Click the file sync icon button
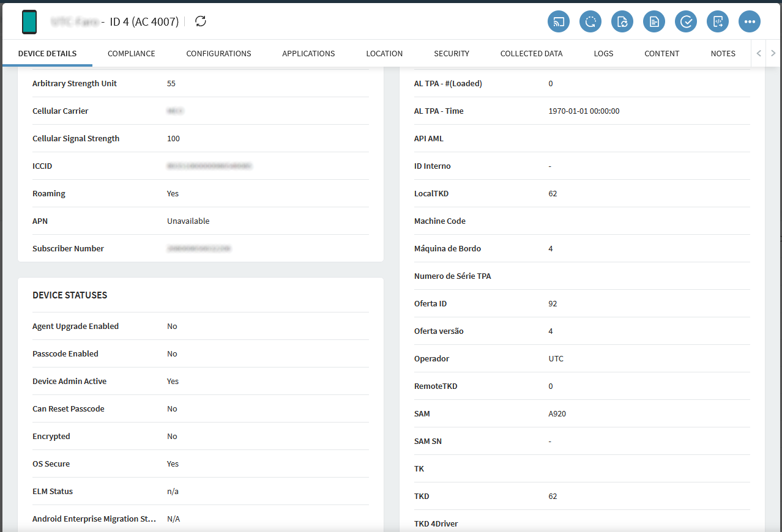 (x=622, y=22)
